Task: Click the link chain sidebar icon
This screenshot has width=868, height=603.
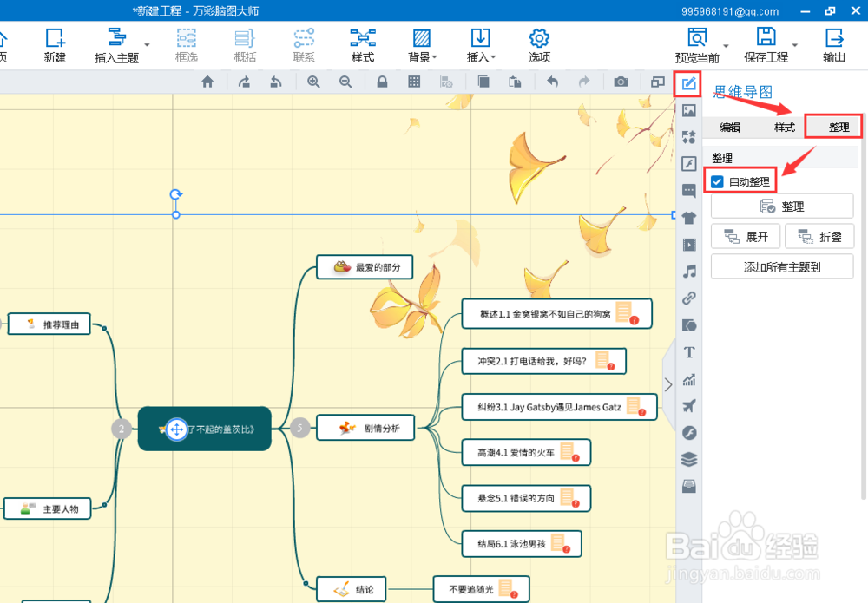Action: click(688, 298)
